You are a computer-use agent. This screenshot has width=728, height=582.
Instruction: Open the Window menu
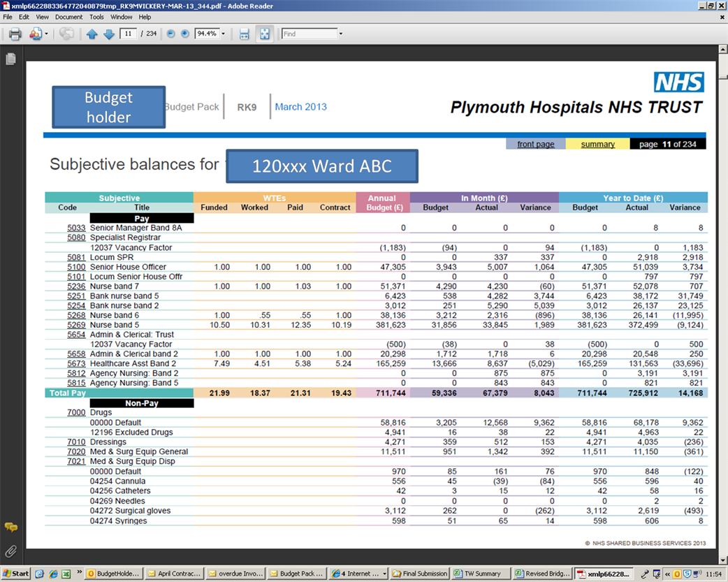point(121,17)
